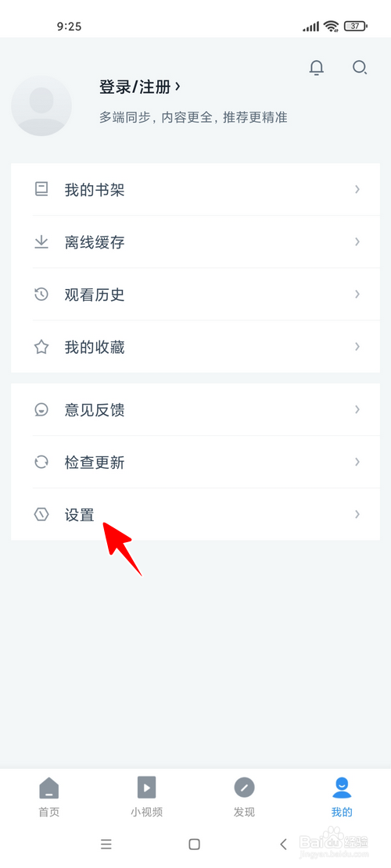Open the 登录/注册 link
The width and height of the screenshot is (391, 868).
tap(140, 87)
